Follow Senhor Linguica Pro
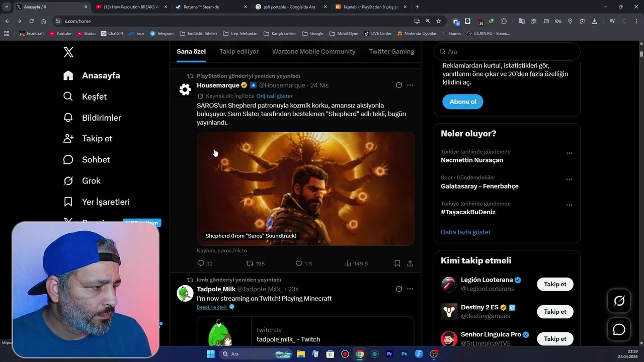 555,338
